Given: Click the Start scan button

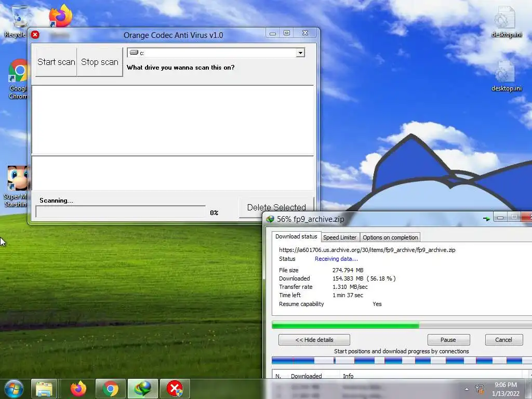Looking at the screenshot, I should coord(56,62).
